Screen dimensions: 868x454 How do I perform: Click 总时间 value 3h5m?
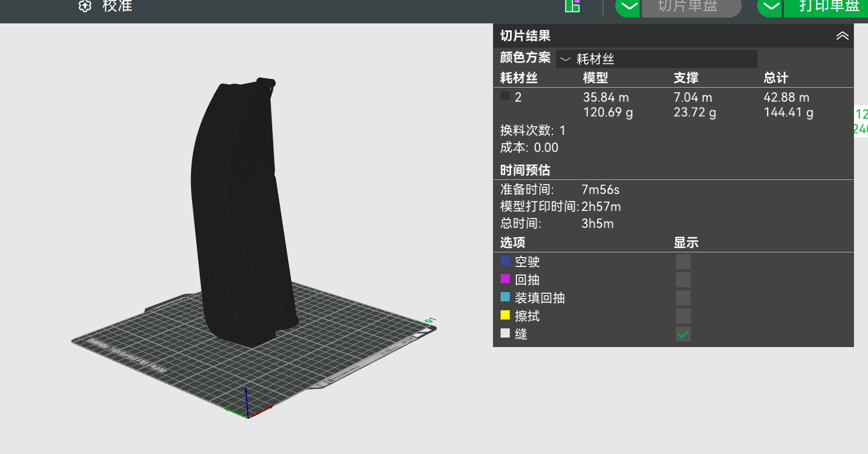598,224
